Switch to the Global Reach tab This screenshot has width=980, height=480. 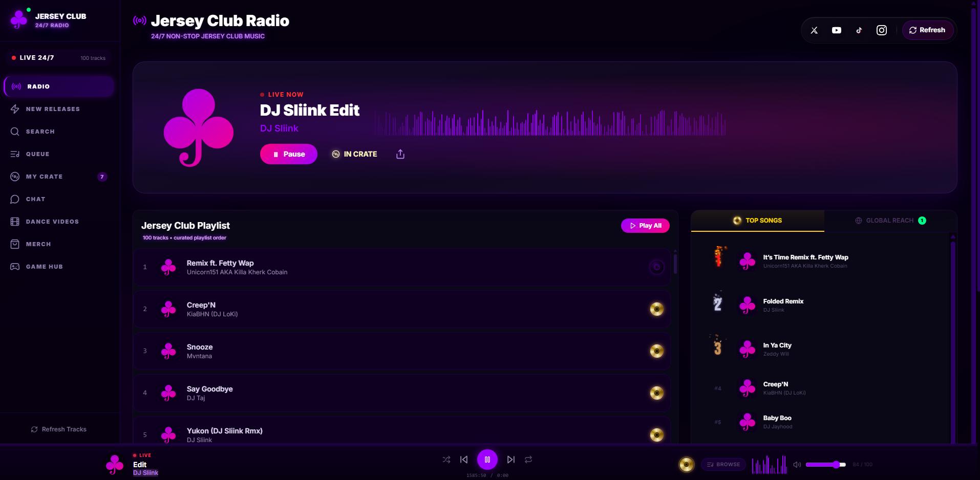coord(889,221)
